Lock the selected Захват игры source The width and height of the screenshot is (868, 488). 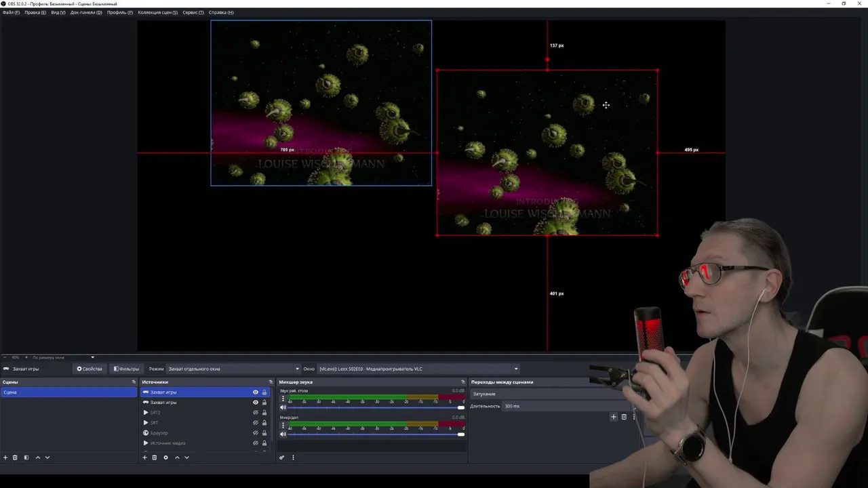click(264, 392)
